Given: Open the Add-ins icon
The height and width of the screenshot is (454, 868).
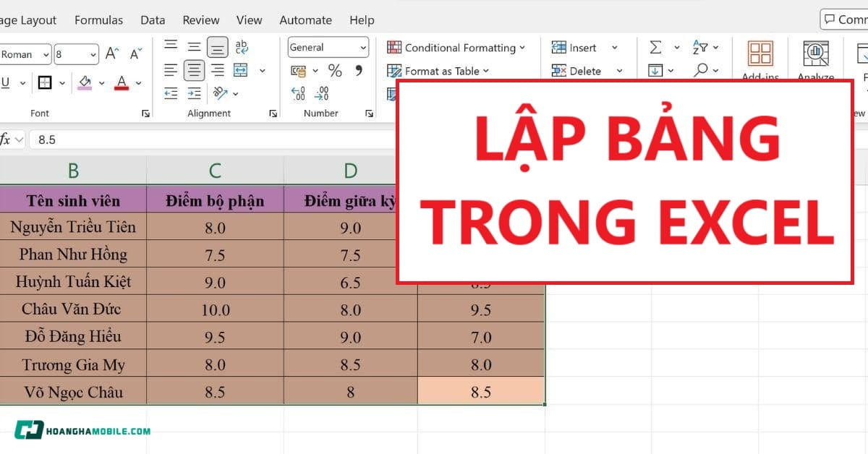Looking at the screenshot, I should pyautogui.click(x=759, y=54).
